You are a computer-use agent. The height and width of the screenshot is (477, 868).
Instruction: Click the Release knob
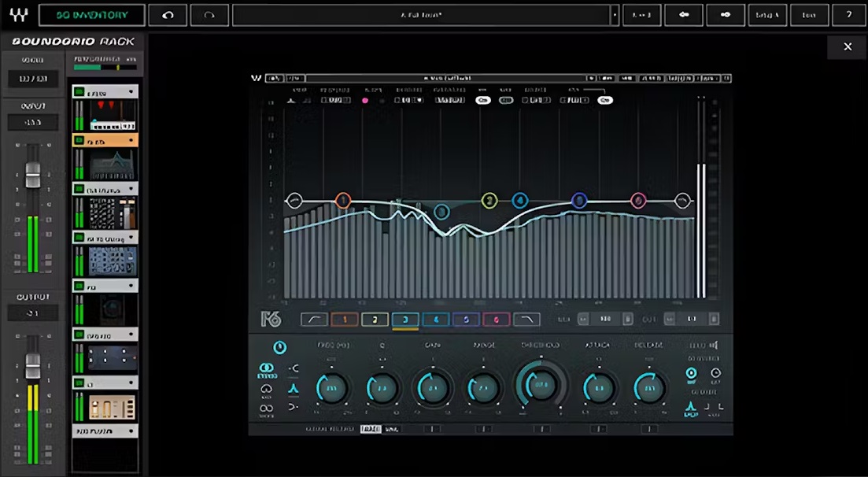click(650, 388)
